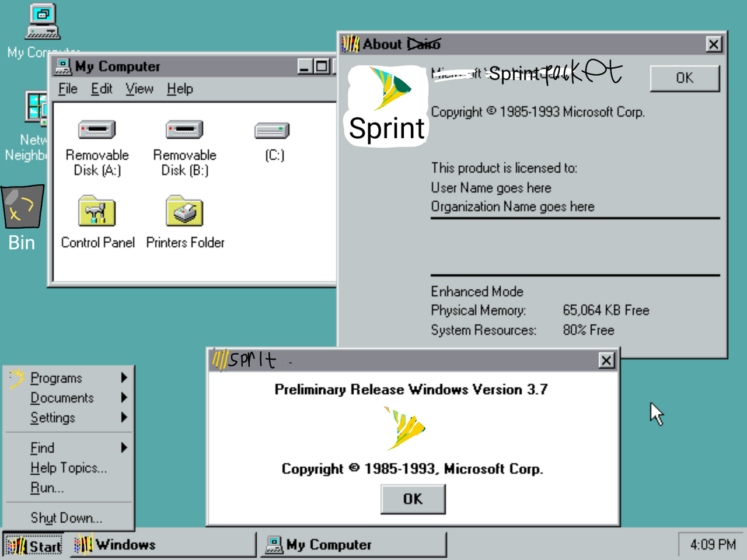
Task: Choose Help Topics... from Start menu
Action: 69,468
